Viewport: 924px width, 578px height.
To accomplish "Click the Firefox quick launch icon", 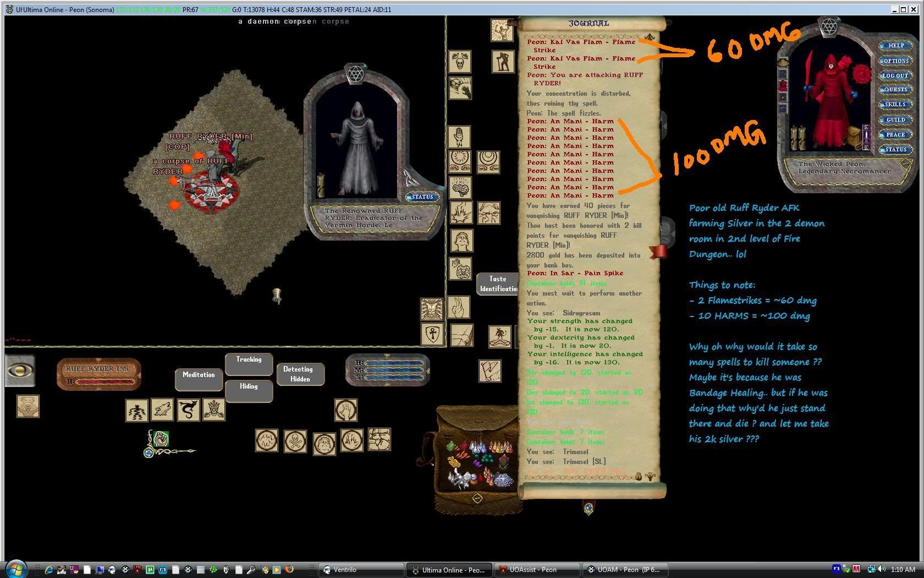I will [289, 570].
